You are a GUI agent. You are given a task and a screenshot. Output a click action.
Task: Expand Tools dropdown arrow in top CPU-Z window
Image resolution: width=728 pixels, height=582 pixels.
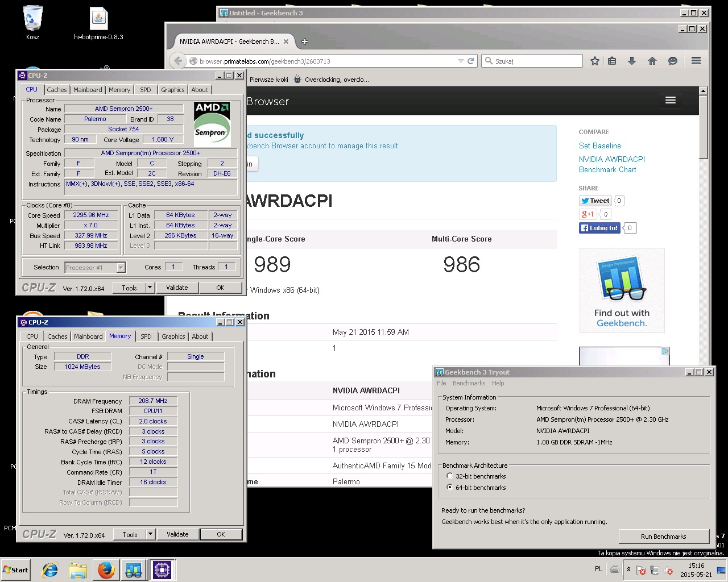pyautogui.click(x=150, y=288)
